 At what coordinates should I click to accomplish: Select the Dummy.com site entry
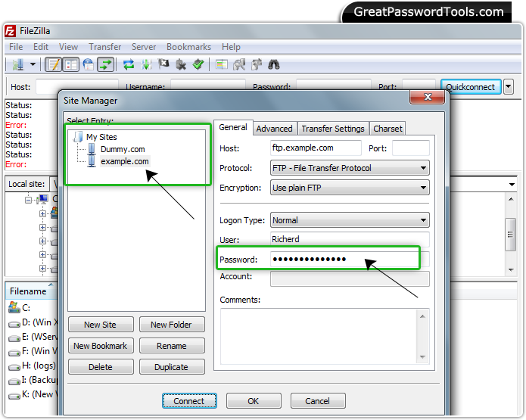pyautogui.click(x=123, y=149)
